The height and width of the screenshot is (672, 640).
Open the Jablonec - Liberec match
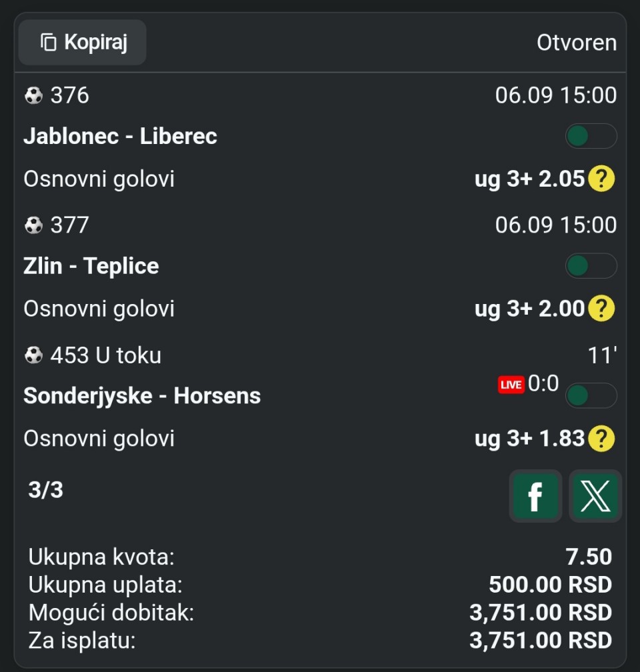120,136
